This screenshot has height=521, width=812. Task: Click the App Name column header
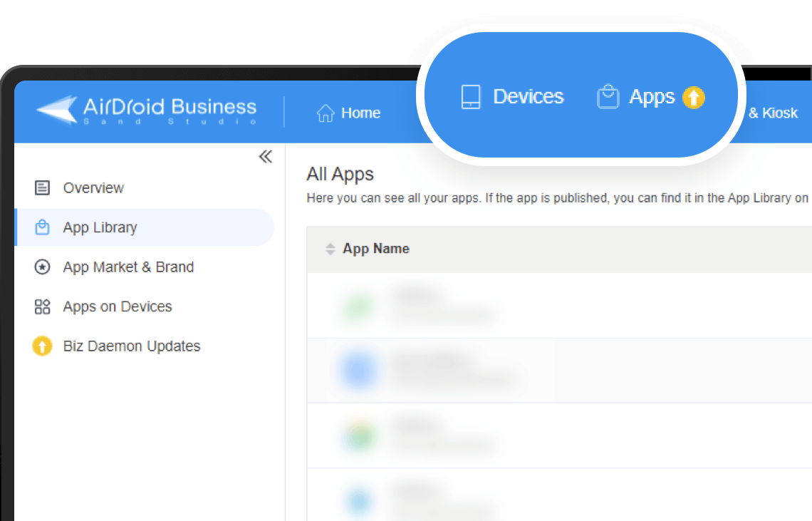coord(376,249)
